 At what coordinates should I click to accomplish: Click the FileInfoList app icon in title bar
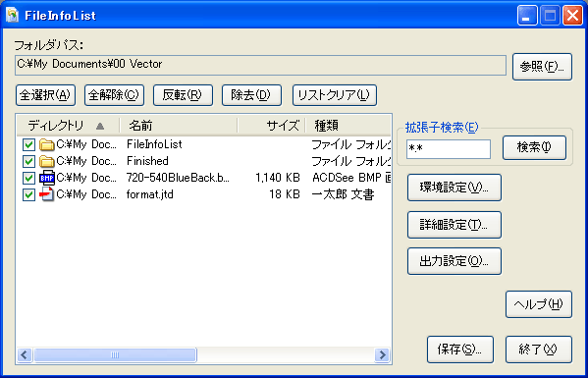13,16
